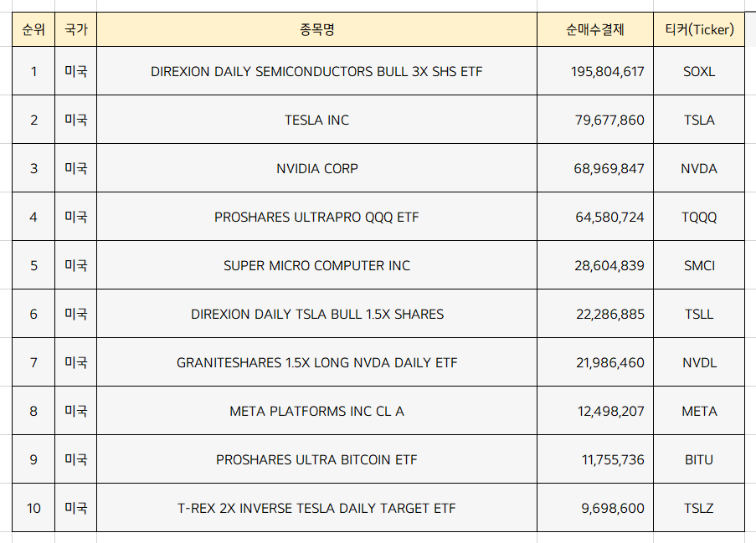
Task: Click the value 79,677,860
Action: [x=609, y=120]
